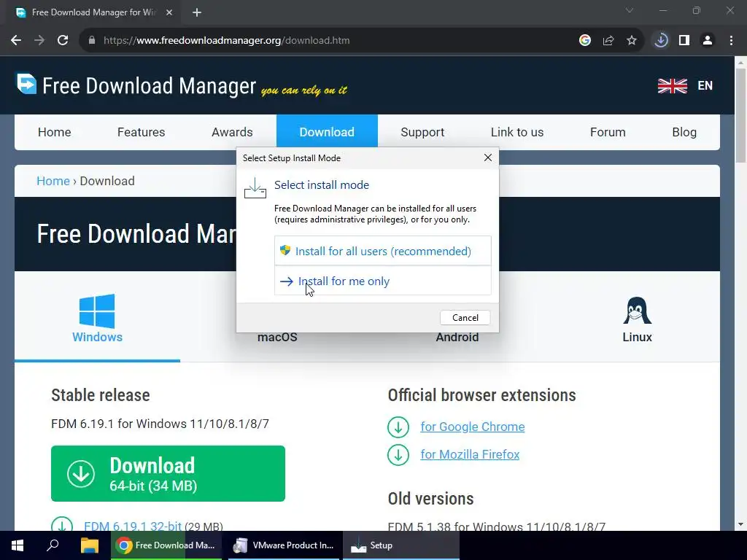This screenshot has height=560, width=747.
Task: Open the Google account icon in address bar
Action: click(x=585, y=41)
